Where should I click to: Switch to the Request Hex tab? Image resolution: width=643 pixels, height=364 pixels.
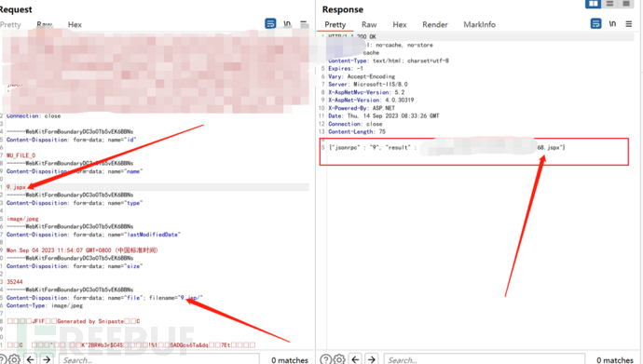[75, 24]
